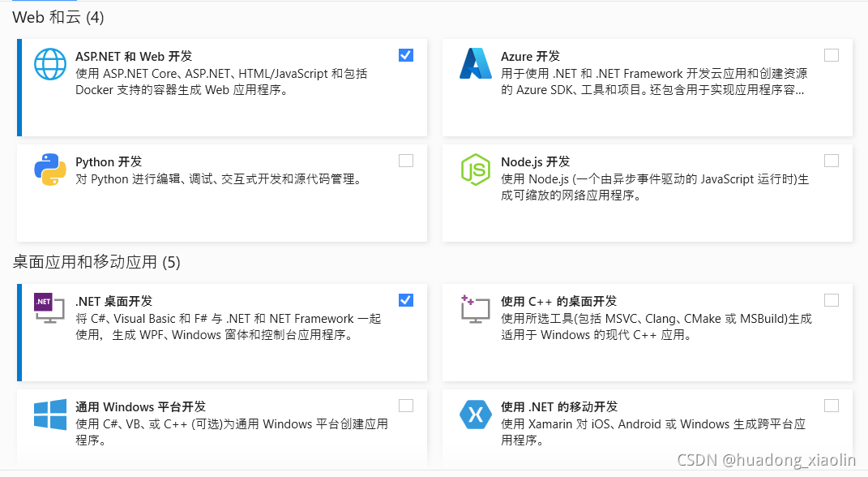
Task: Click the .NET desktop monitor icon
Action: click(x=49, y=308)
